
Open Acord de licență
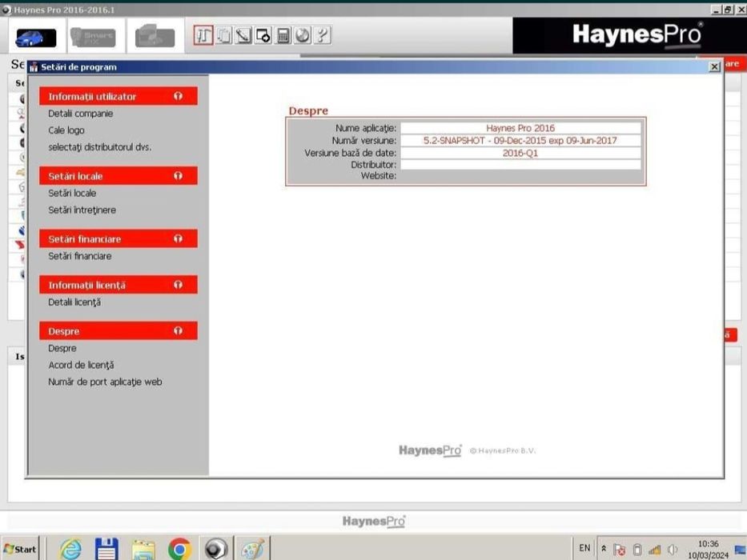pos(81,365)
